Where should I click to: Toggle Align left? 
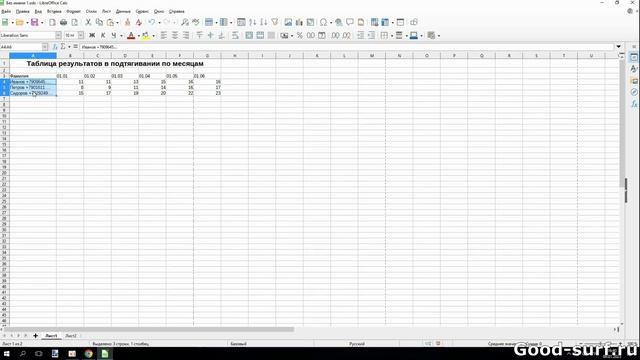164,36
